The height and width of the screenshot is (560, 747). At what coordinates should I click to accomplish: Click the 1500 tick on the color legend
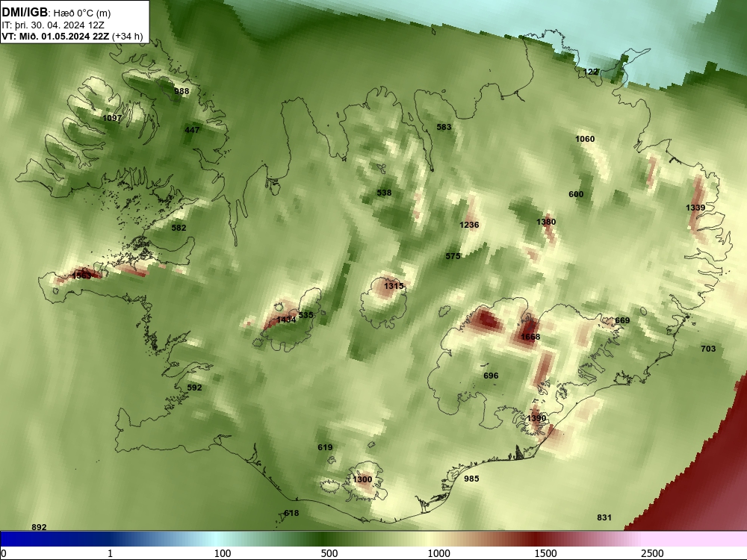click(545, 553)
